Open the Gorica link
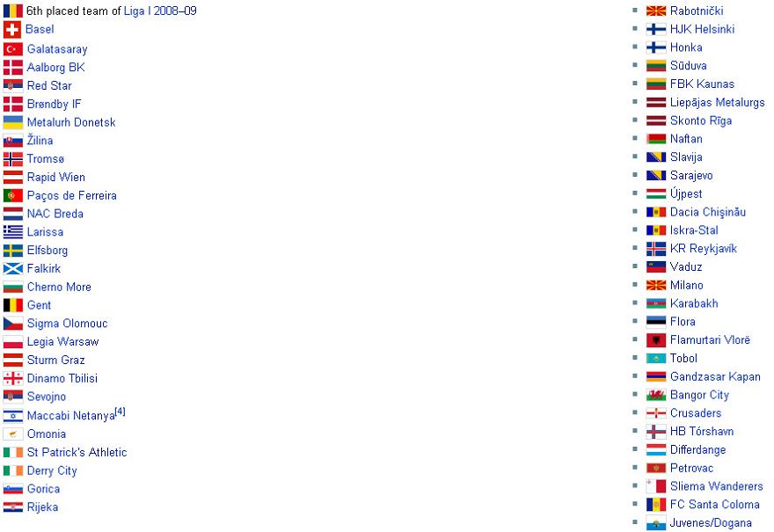Image resolution: width=774 pixels, height=532 pixels. [43, 489]
